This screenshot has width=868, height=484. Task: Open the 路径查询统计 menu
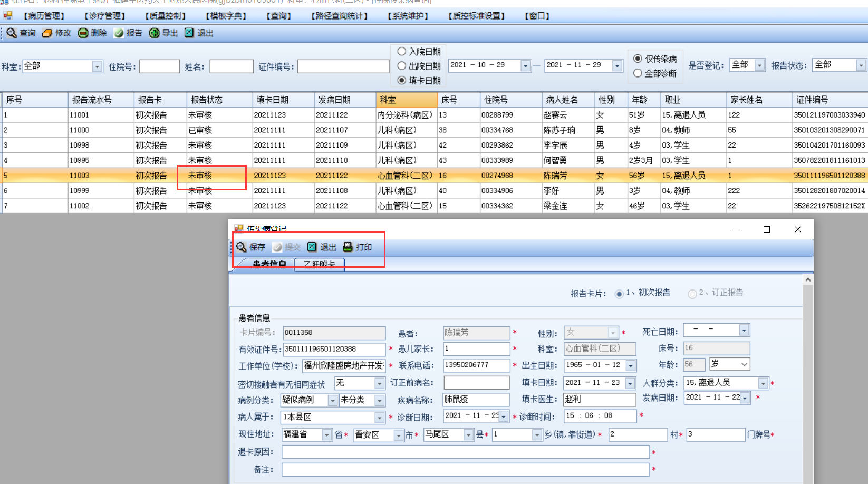[340, 16]
